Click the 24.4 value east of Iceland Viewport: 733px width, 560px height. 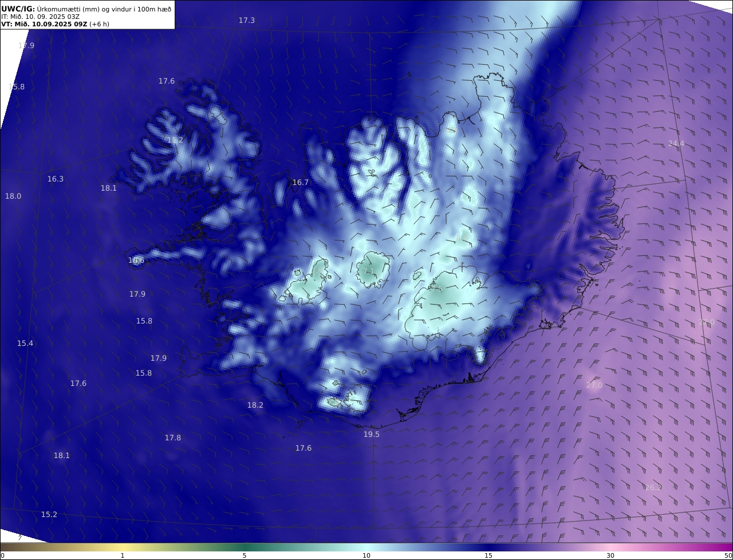click(x=676, y=144)
